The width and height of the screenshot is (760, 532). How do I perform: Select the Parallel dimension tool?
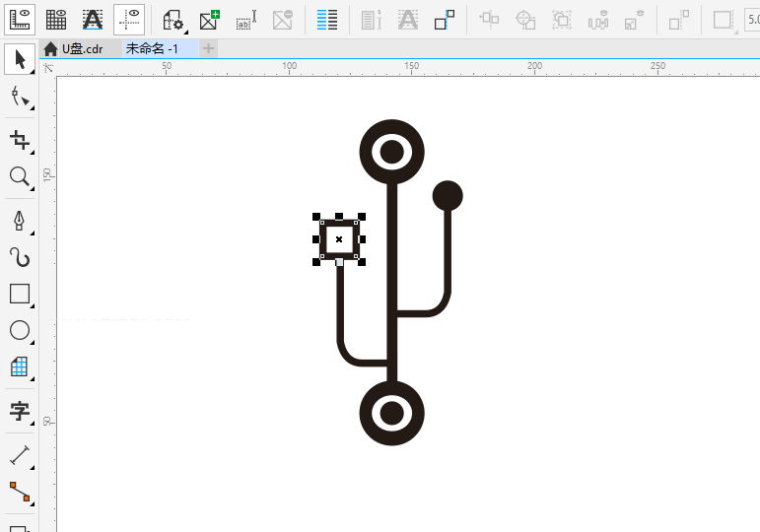click(20, 455)
